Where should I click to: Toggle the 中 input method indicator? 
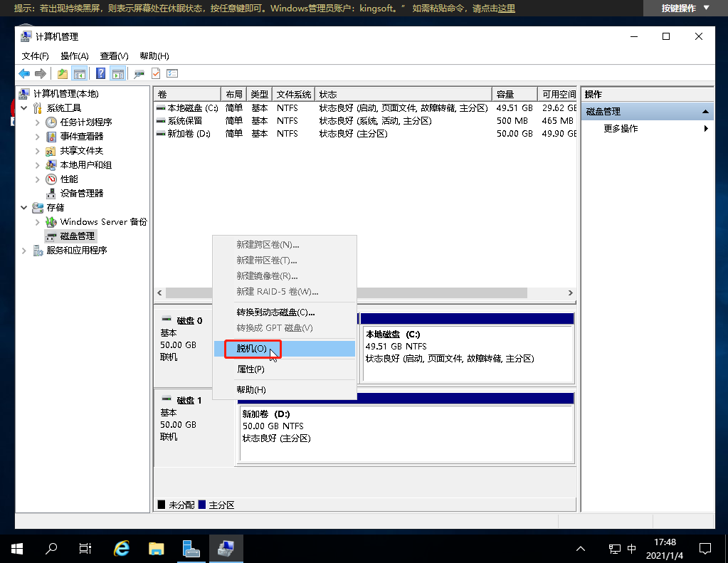(632, 549)
